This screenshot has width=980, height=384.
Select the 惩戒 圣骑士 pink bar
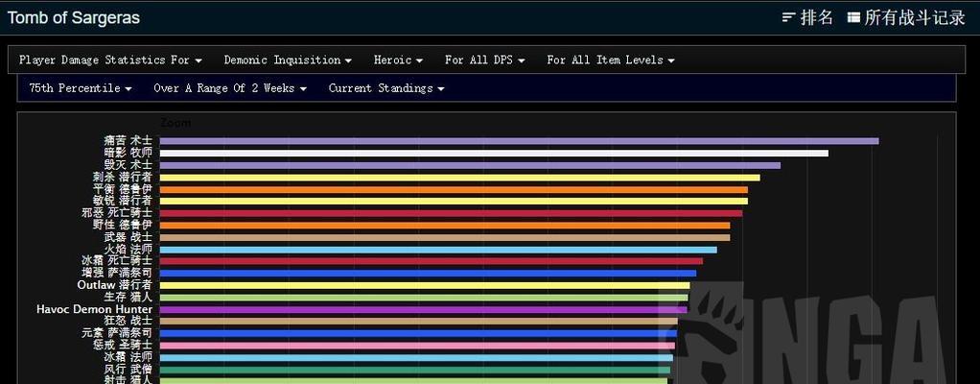click(x=417, y=346)
